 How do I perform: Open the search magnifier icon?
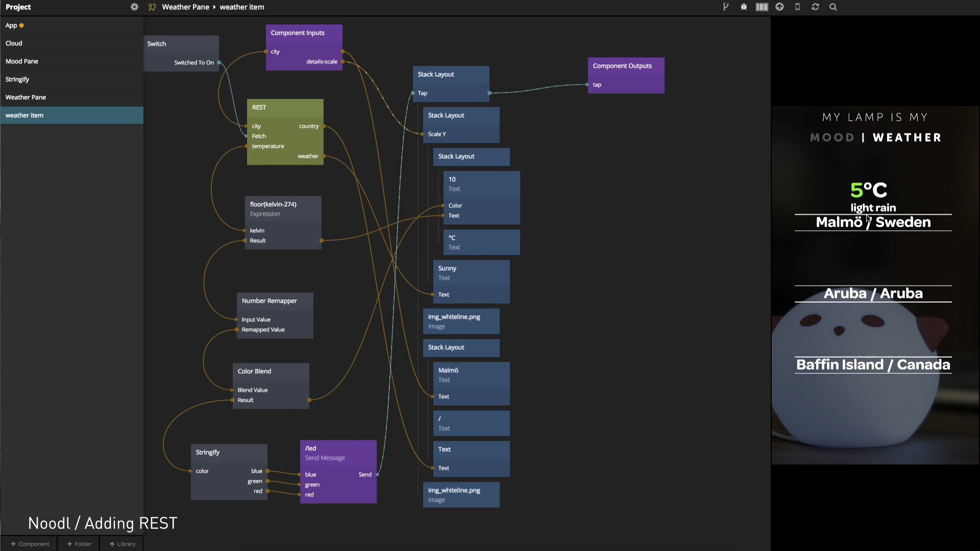point(833,7)
